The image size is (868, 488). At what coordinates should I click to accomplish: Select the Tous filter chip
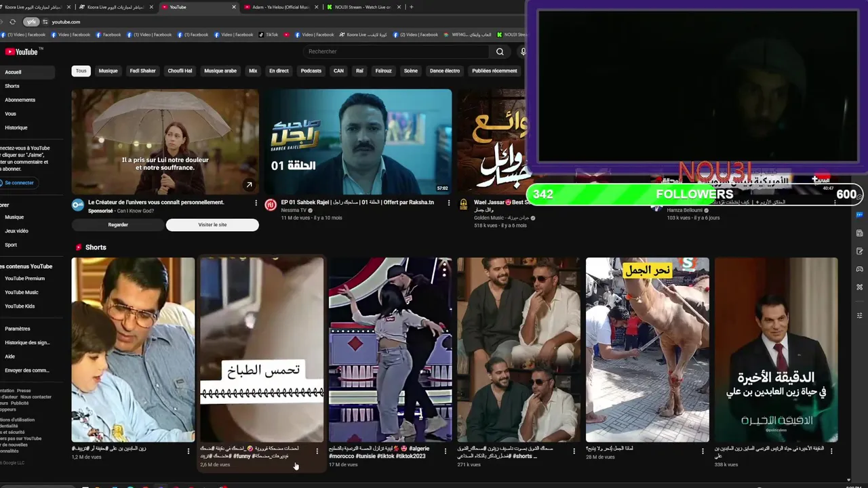[81, 70]
